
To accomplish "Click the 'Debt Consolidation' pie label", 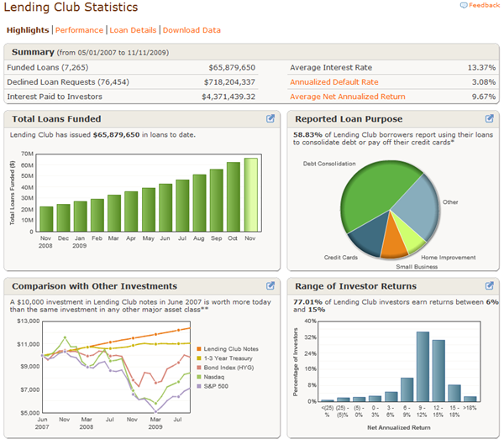I will point(329,164).
